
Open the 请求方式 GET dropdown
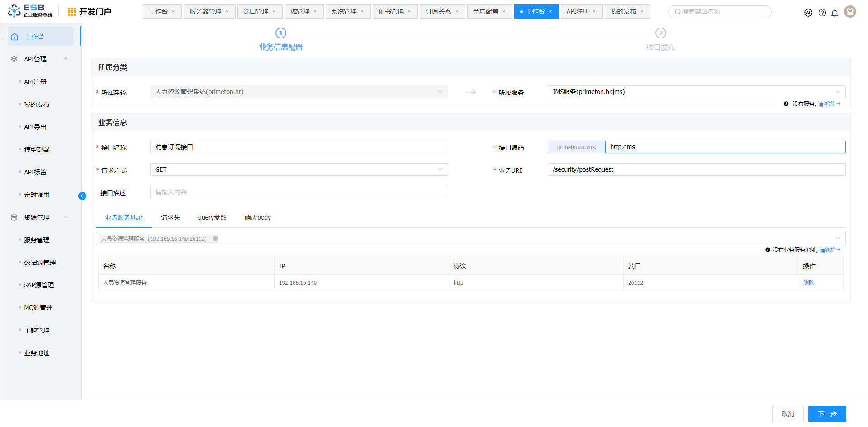[x=299, y=169]
